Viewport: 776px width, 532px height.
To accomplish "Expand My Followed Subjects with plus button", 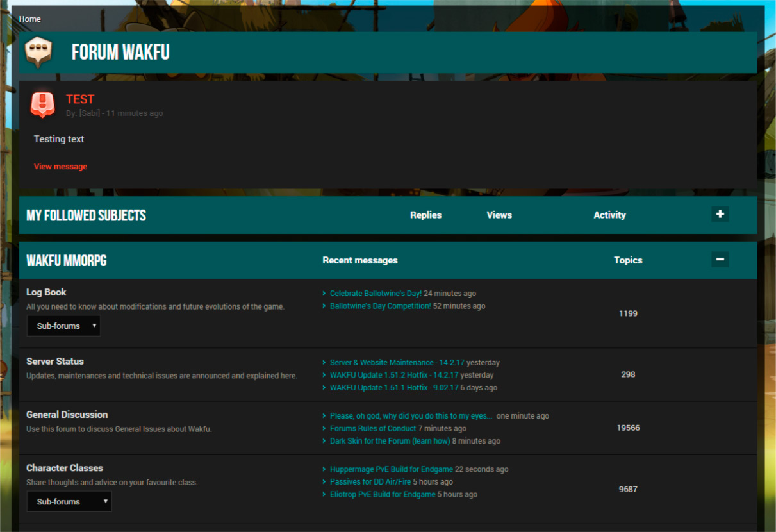I will pyautogui.click(x=720, y=215).
